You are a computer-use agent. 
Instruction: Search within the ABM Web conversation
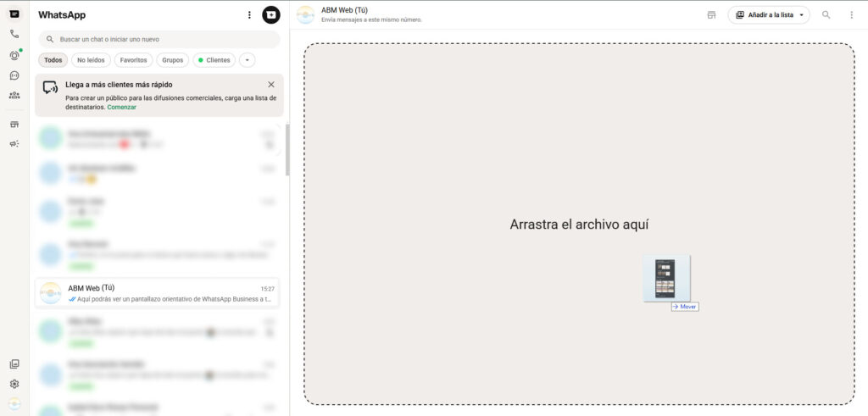coord(826,15)
